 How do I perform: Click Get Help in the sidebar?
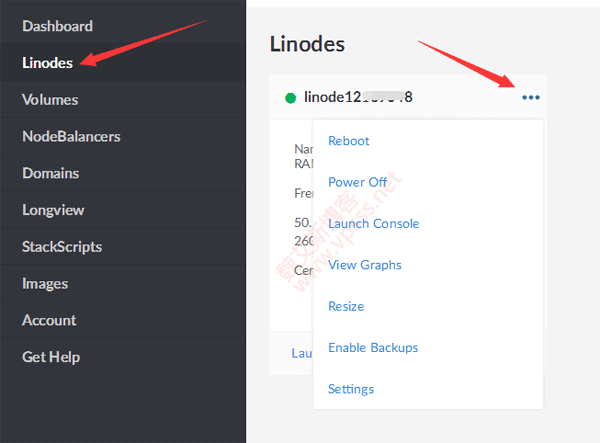click(x=51, y=357)
